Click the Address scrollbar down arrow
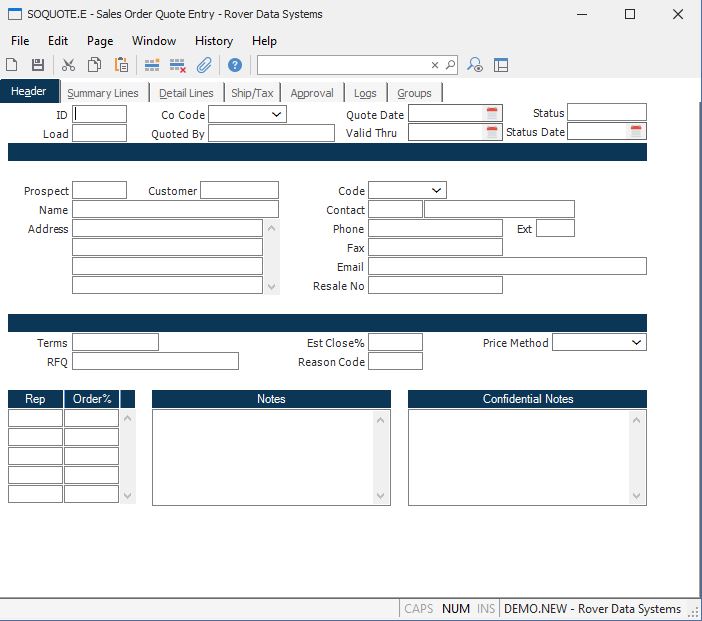702x621 pixels. coord(271,287)
